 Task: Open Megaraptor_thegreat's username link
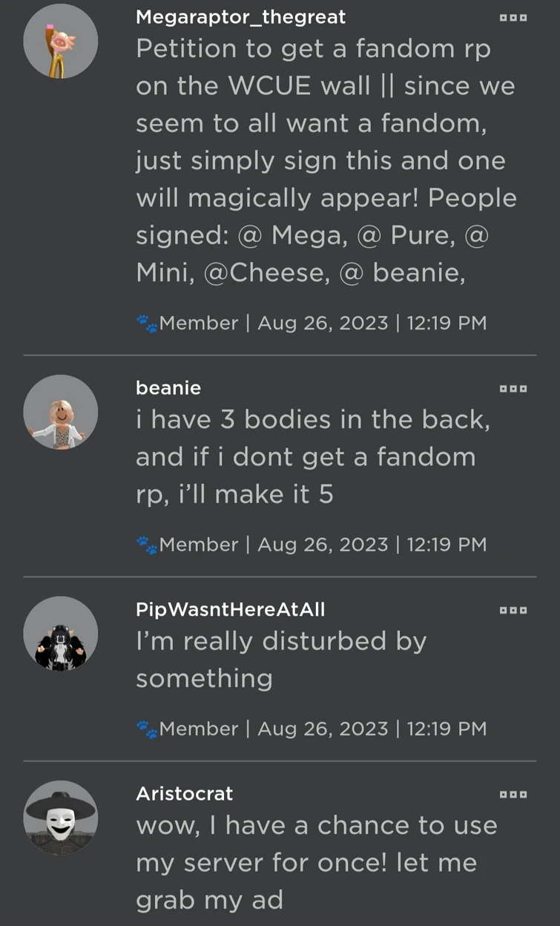tap(240, 16)
